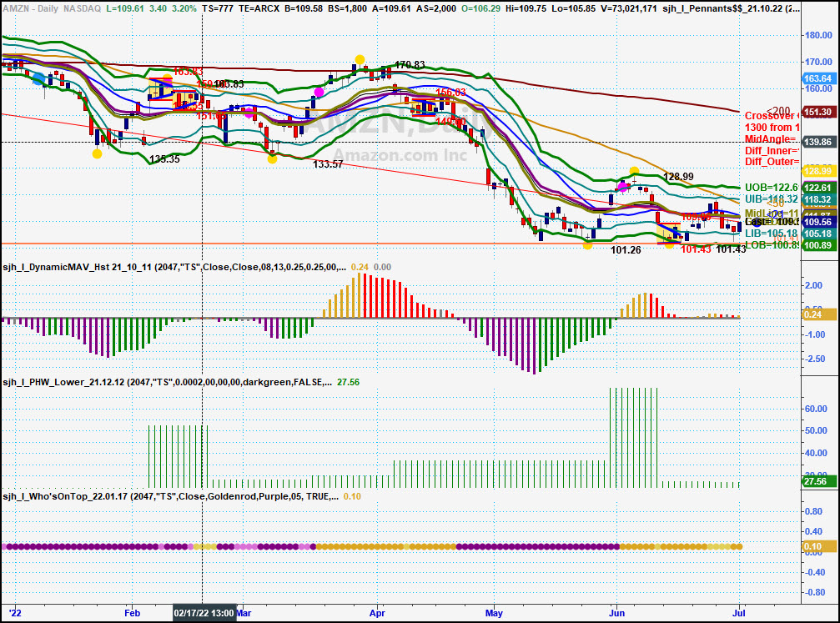The image size is (840, 623).
Task: Click the yellow 128.99 price axis marker
Action: pyautogui.click(x=818, y=171)
